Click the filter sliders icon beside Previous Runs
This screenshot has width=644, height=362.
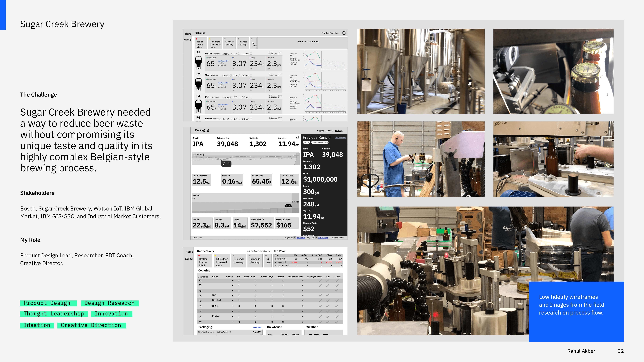(330, 137)
